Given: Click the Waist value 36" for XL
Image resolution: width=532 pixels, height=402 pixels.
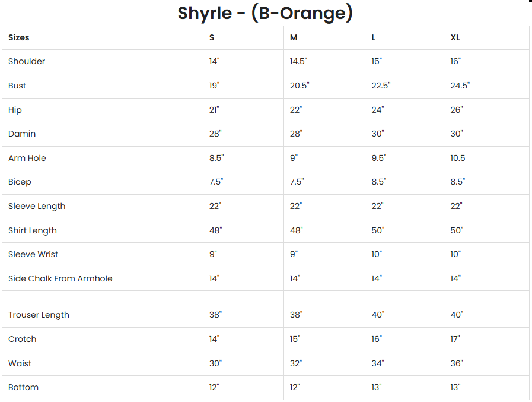Looking at the screenshot, I should [457, 363].
